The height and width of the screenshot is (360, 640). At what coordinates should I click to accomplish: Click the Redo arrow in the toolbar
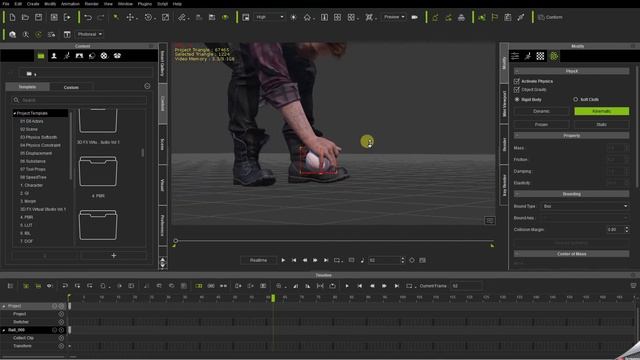pyautogui.click(x=100, y=17)
